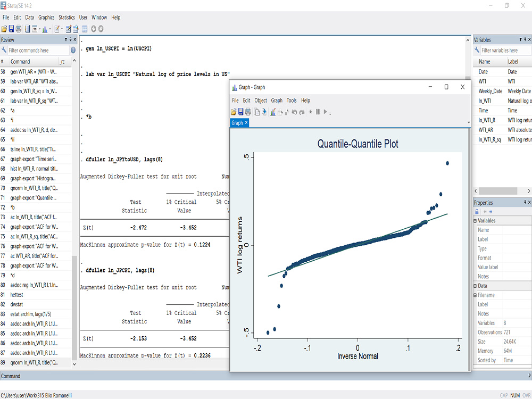Click the Record dot in Graph toolbar
532x399 pixels.
click(x=311, y=112)
